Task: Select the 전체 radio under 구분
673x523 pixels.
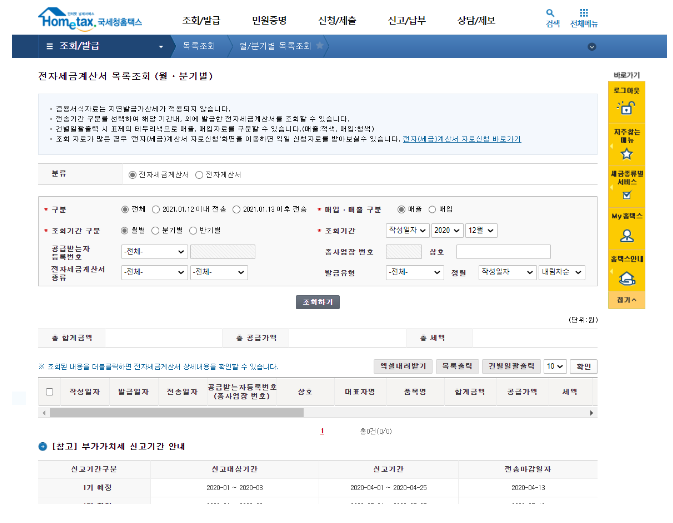Action: (124, 209)
